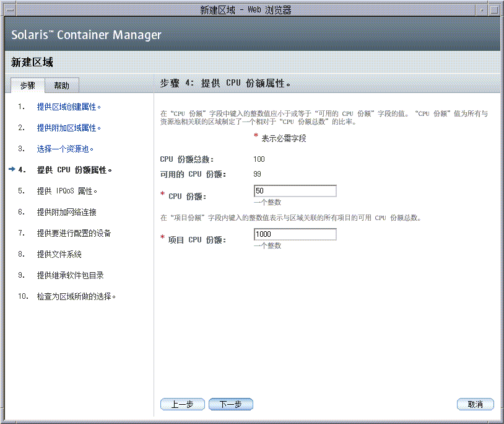
Task: Open step 2 提供附加区域属性 link
Action: click(69, 128)
